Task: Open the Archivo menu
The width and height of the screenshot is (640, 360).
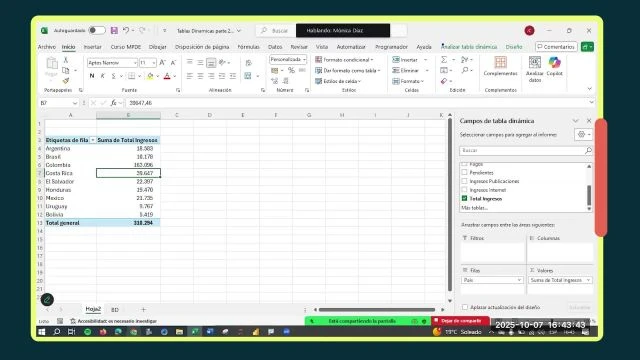Action: (x=47, y=47)
